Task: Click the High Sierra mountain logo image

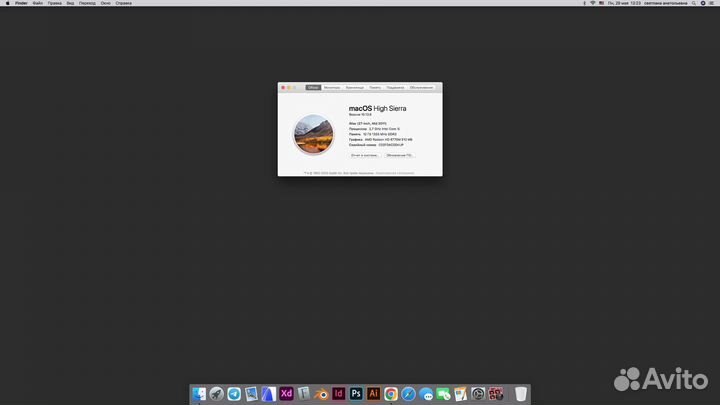Action: [314, 134]
